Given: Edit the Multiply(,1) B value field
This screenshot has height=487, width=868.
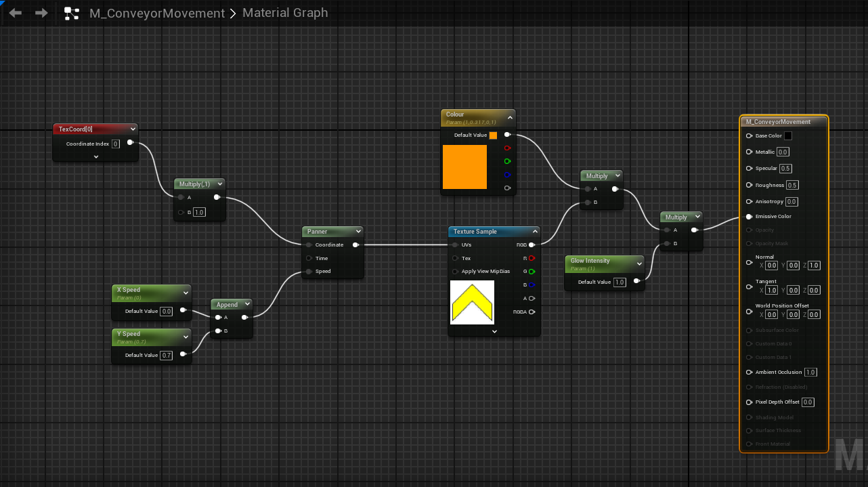Looking at the screenshot, I should [x=199, y=212].
